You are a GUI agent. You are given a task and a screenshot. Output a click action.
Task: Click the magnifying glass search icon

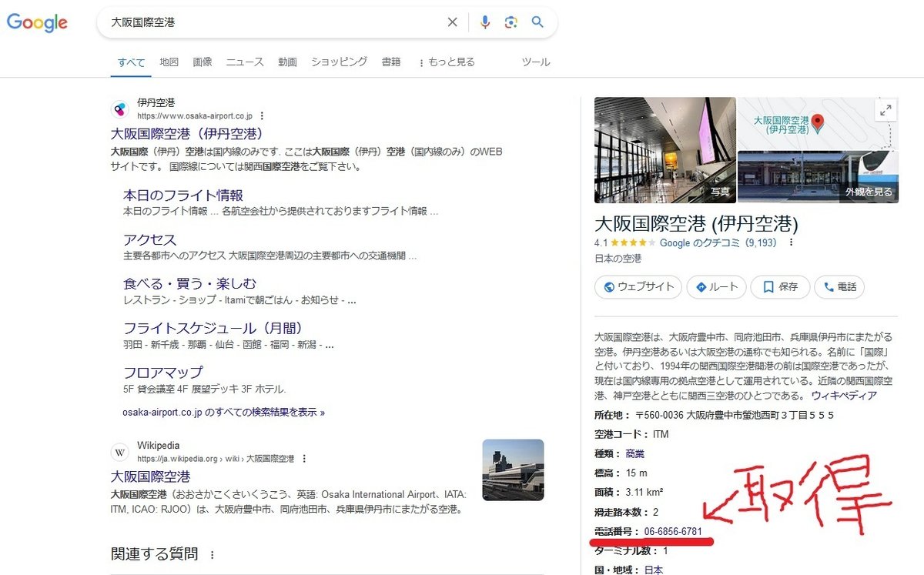(x=537, y=22)
